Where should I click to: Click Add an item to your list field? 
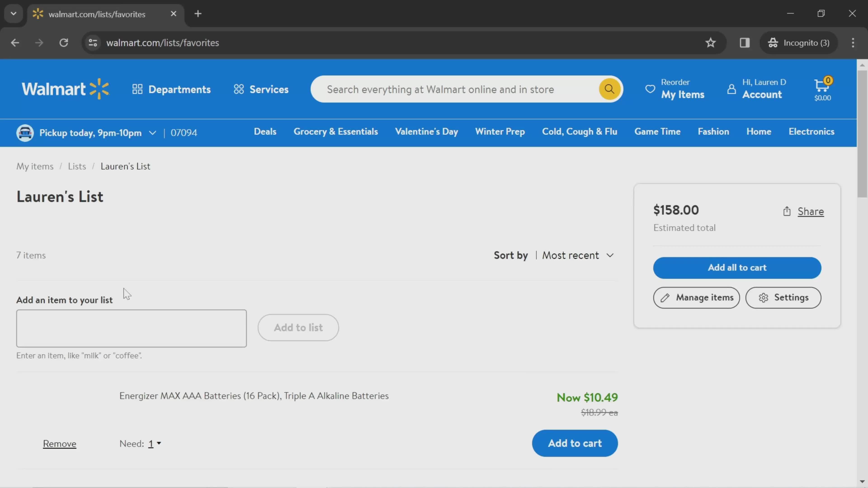point(131,328)
